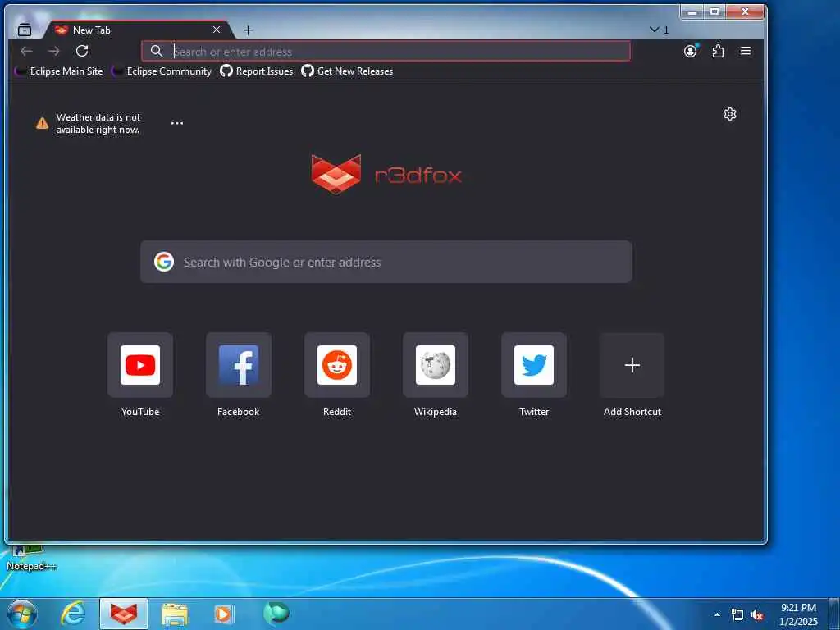Open Windows Explorer from taskbar
This screenshot has width=840, height=630.
point(175,614)
